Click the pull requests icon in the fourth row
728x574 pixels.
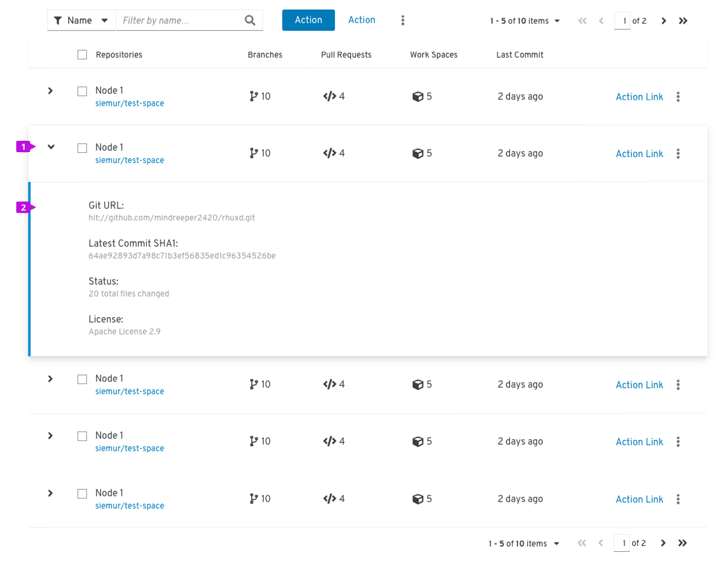tap(329, 442)
